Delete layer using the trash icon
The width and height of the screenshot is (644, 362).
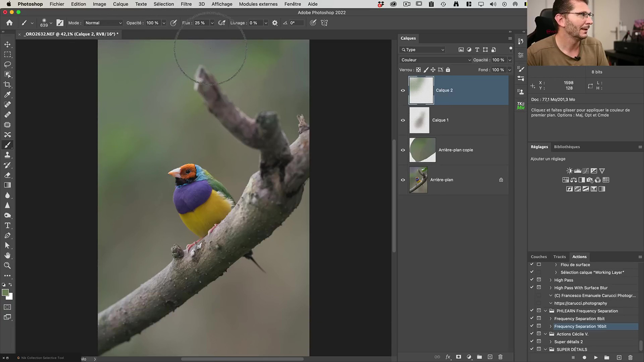click(500, 357)
